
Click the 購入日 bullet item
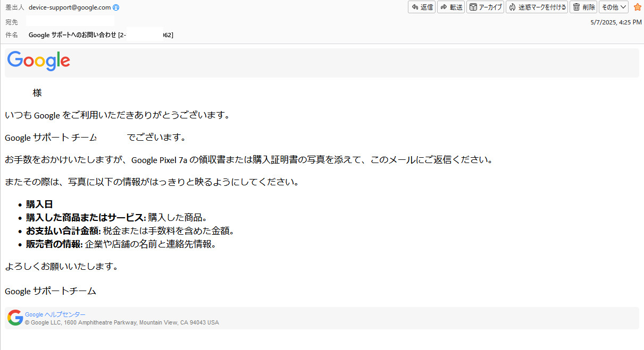pyautogui.click(x=39, y=204)
